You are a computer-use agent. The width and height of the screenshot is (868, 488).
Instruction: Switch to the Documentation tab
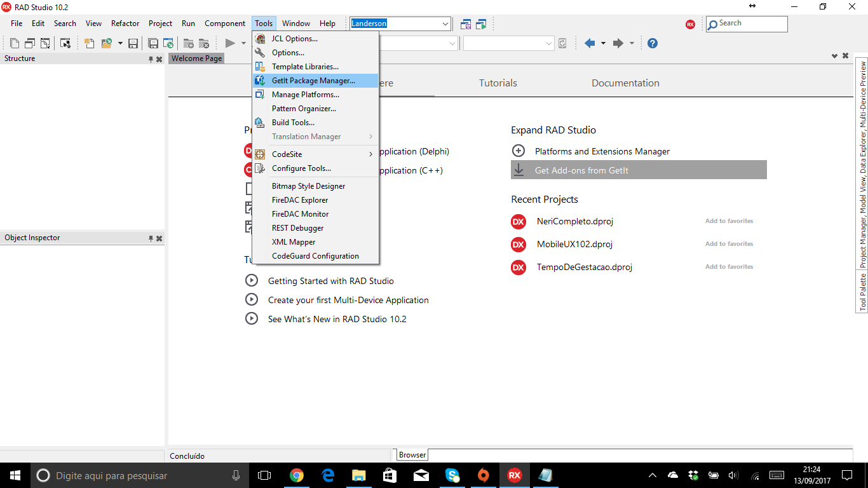[625, 83]
